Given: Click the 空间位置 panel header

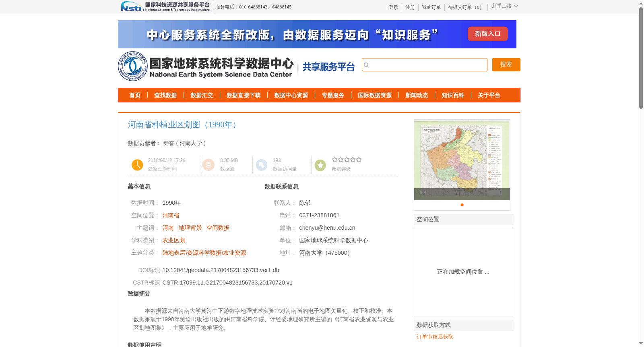Looking at the screenshot, I should [464, 220].
